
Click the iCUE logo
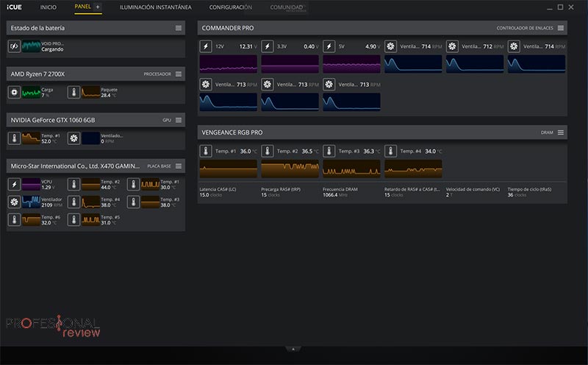(x=14, y=7)
